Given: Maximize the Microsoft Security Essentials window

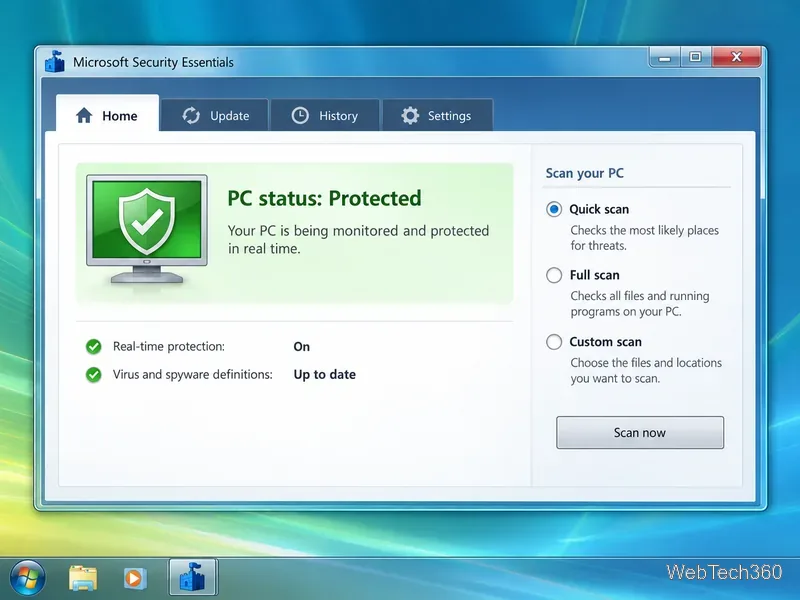Looking at the screenshot, I should pyautogui.click(x=695, y=57).
